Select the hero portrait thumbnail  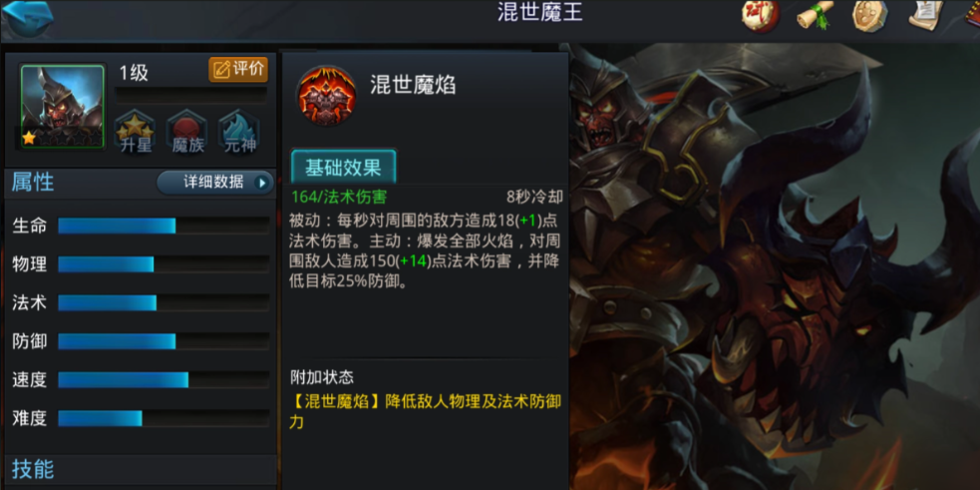[x=63, y=107]
